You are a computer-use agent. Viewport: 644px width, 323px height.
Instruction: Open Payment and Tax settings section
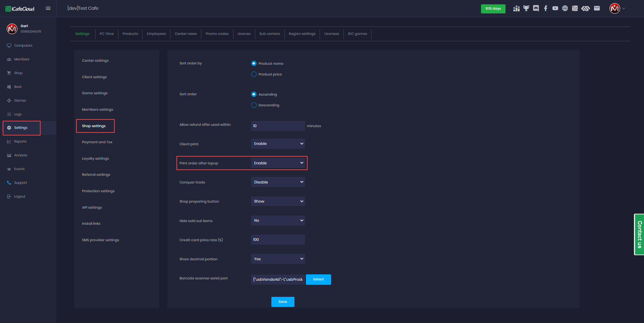point(97,142)
